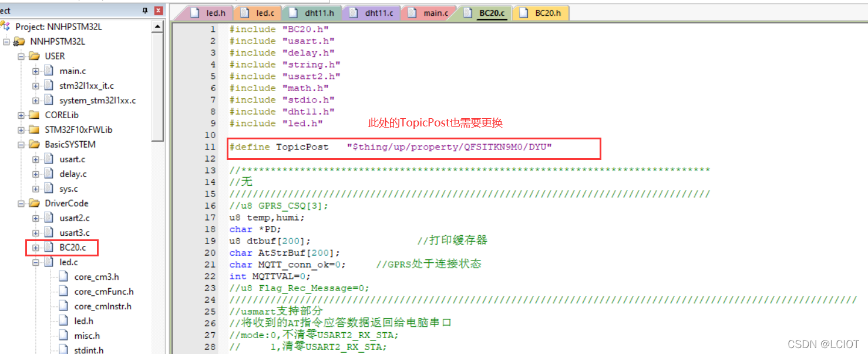Select led.h header in project tree
The width and height of the screenshot is (868, 354).
[x=83, y=321]
